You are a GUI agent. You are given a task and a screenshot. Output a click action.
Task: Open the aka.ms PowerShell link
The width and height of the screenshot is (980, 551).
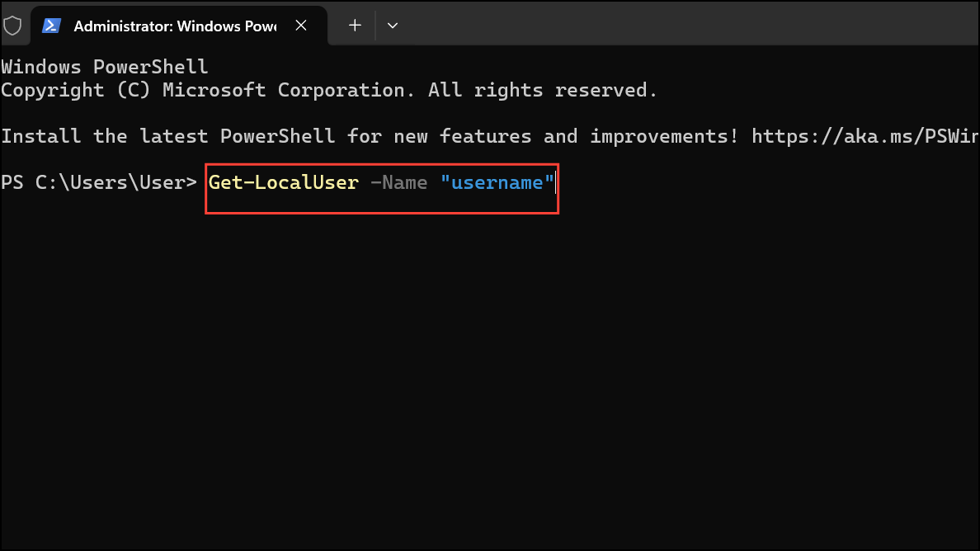pyautogui.click(x=865, y=136)
